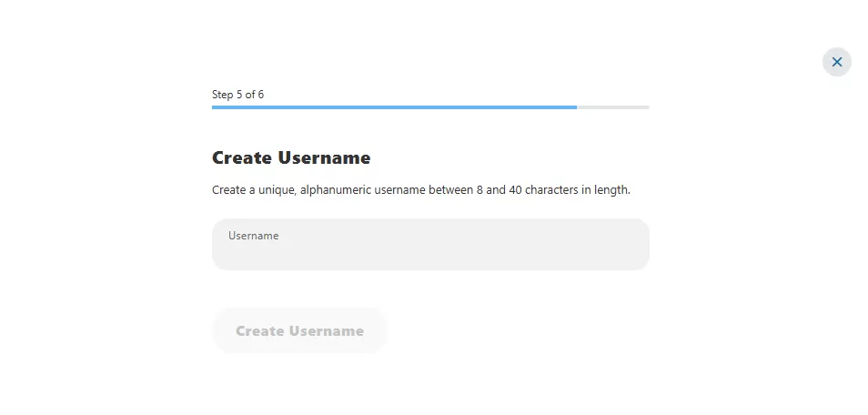Screen dimensions: 868x415
Task: Click the 'Step 5 of 6' label
Action: tap(237, 95)
